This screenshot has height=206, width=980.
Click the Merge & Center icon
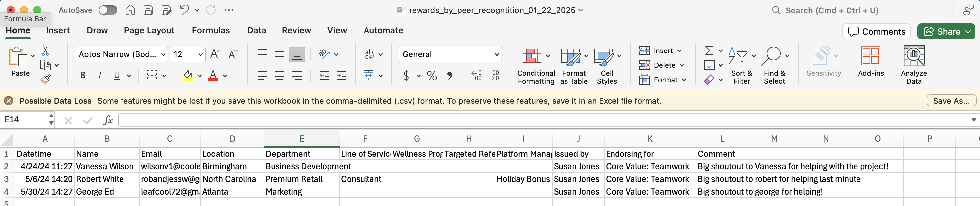coord(368,76)
